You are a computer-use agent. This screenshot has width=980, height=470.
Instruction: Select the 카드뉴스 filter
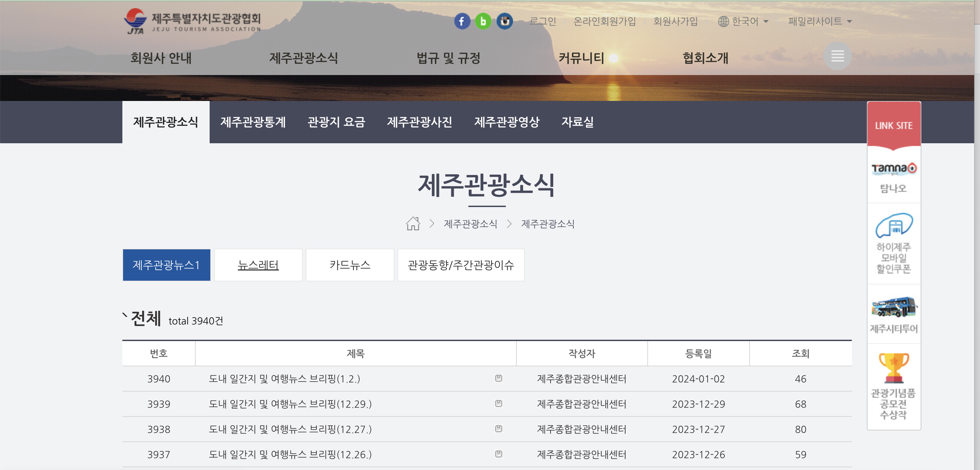(349, 265)
